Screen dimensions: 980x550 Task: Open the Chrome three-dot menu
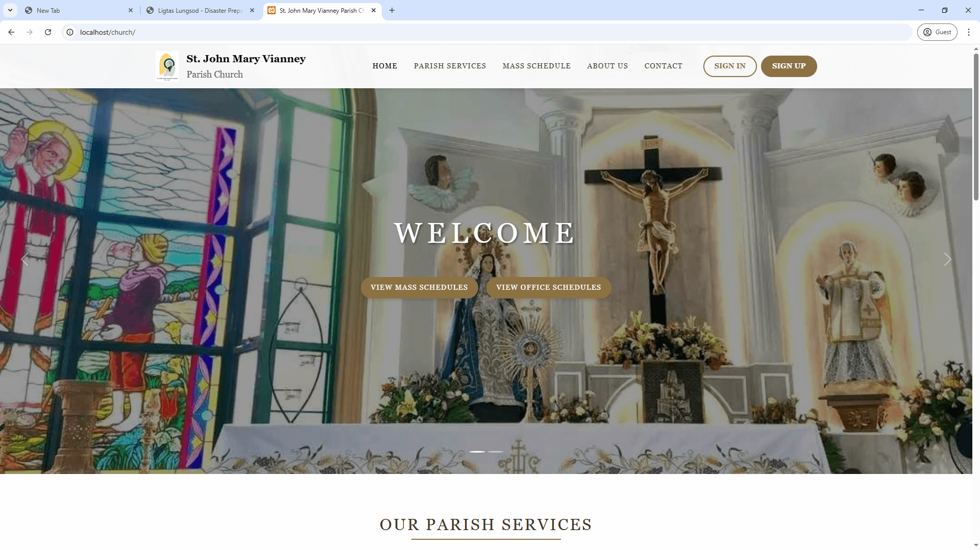pos(969,32)
